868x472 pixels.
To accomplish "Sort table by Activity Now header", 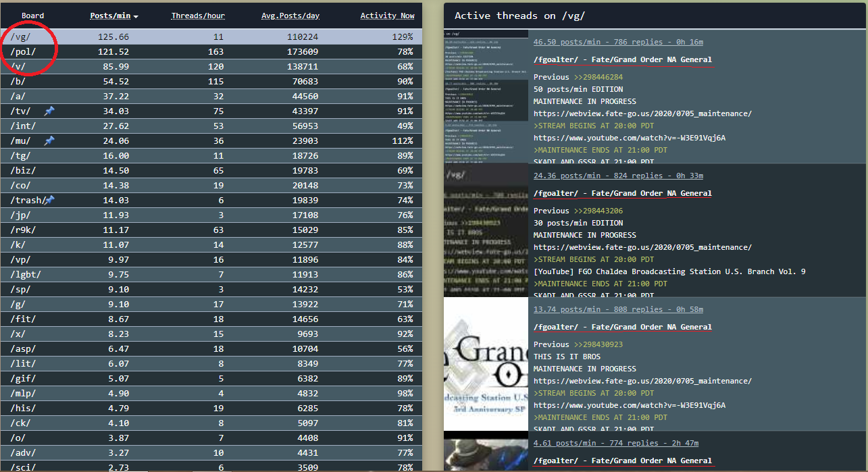I will pyautogui.click(x=387, y=16).
